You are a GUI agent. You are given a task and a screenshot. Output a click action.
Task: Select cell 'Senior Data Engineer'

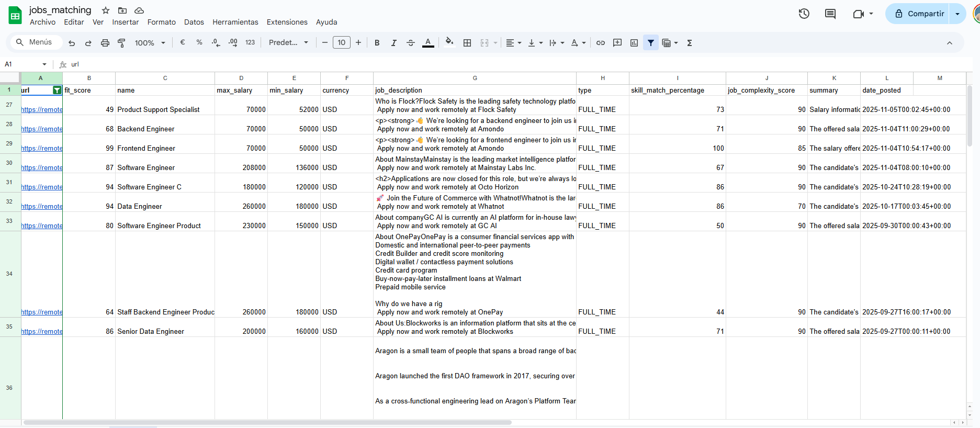coord(165,327)
